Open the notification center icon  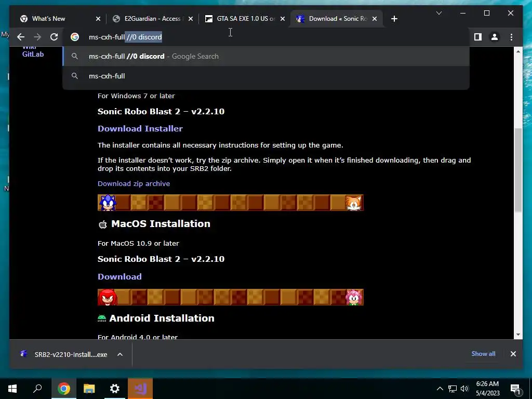tap(516, 389)
